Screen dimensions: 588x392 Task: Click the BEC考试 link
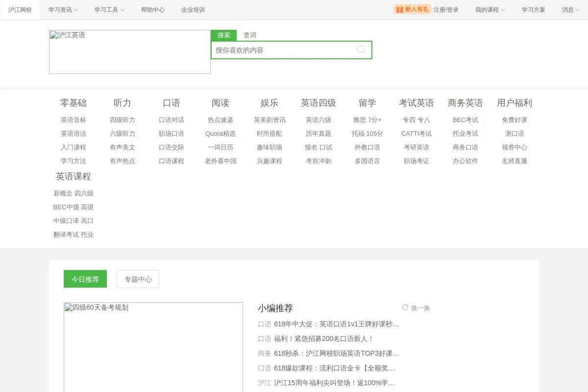tap(465, 120)
